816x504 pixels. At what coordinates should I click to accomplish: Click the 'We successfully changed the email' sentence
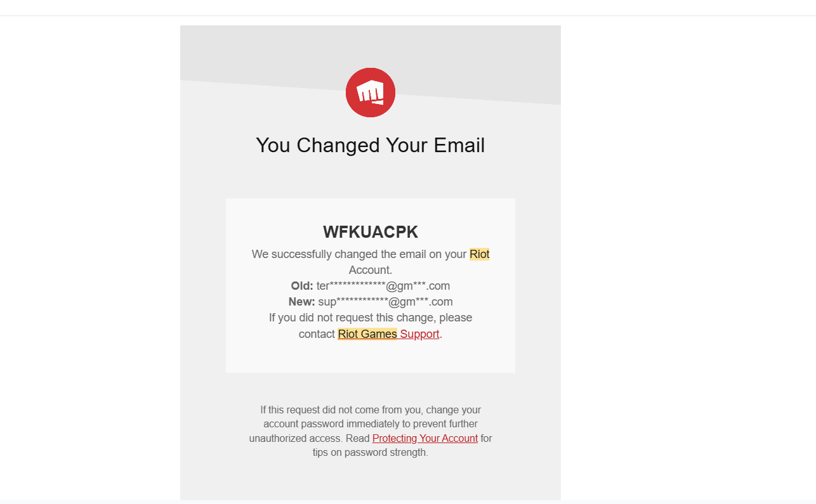pyautogui.click(x=359, y=254)
